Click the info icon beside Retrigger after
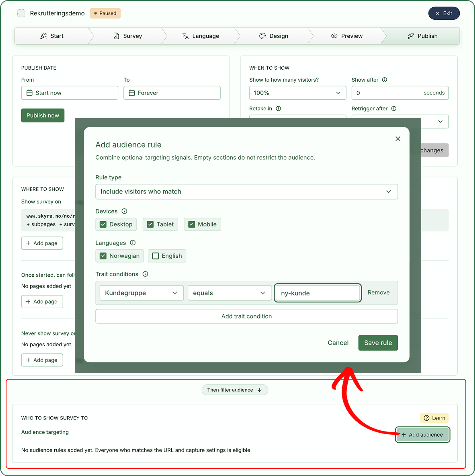Screen dimensions: 475x476 [394, 108]
